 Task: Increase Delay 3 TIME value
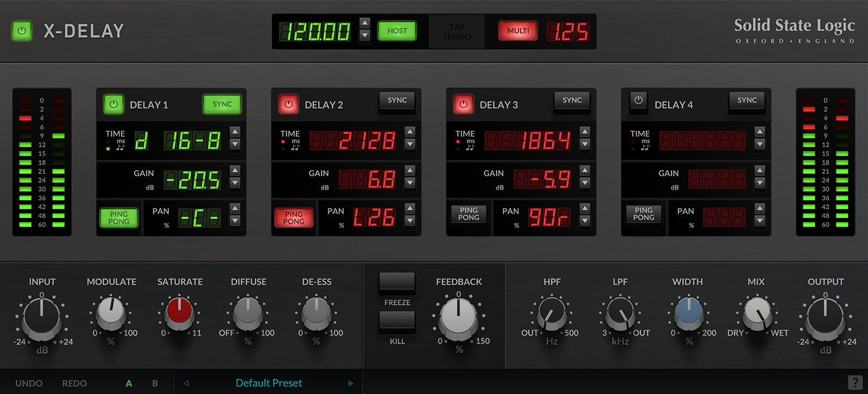(585, 132)
